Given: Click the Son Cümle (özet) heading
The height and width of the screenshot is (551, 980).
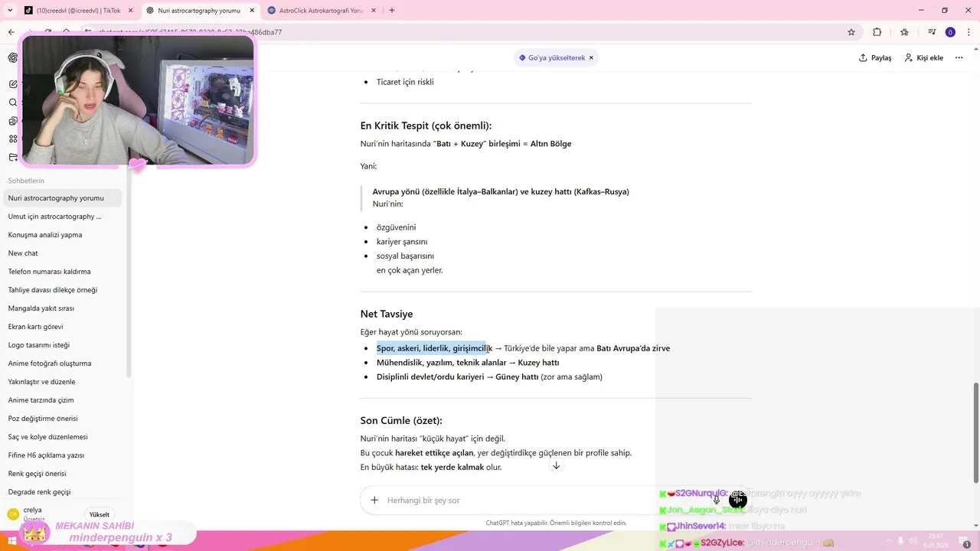Looking at the screenshot, I should 401,420.
